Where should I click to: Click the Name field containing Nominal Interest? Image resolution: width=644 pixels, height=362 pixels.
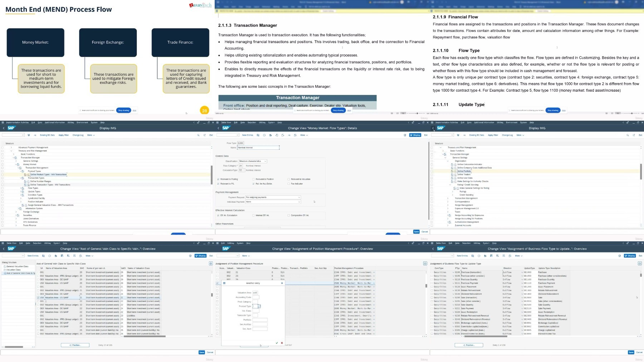pyautogui.click(x=258, y=148)
